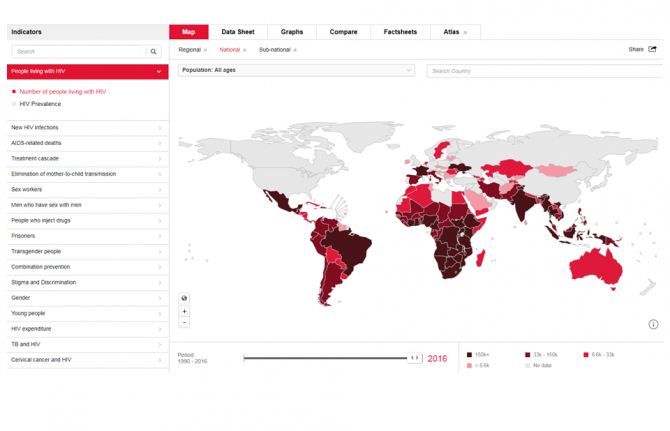The width and height of the screenshot is (670, 431).
Task: Click the globe reset view icon
Action: (x=185, y=298)
